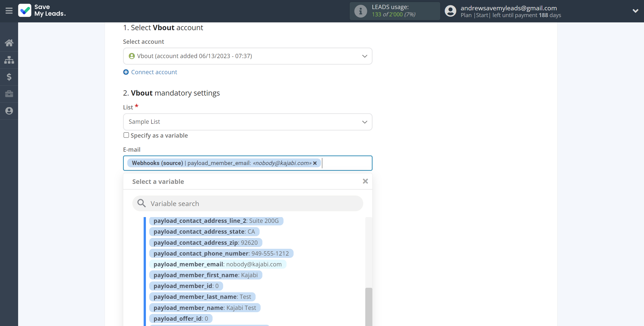Click the Vbout account green status icon
Viewport: 644px width, 326px height.
[x=132, y=56]
